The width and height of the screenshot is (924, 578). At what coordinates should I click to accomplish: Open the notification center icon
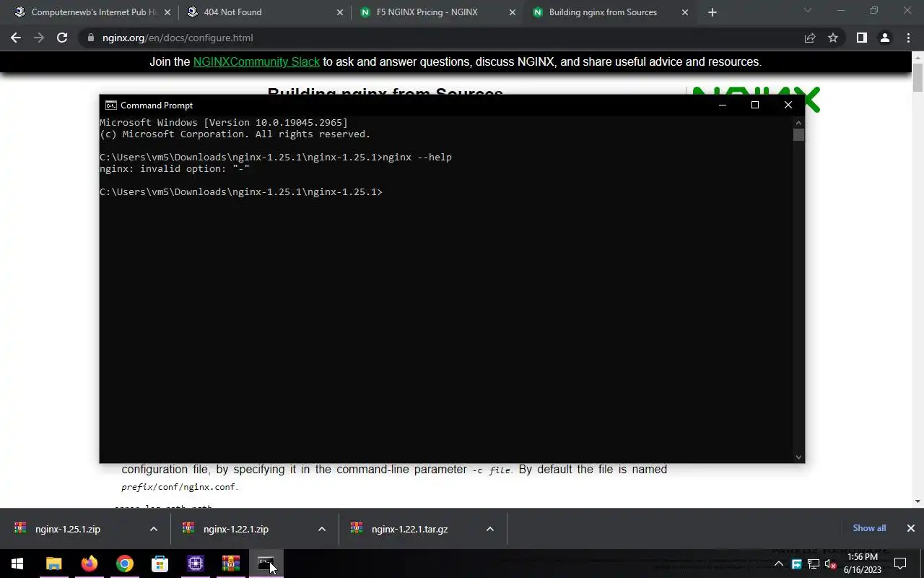tap(900, 564)
